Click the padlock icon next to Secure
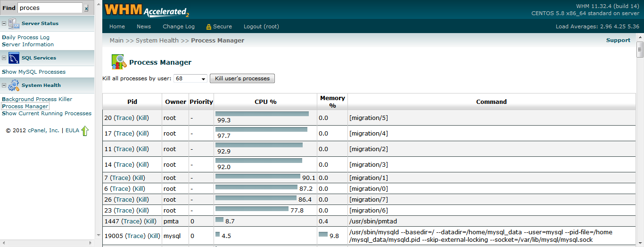This screenshot has width=644, height=247. pyautogui.click(x=209, y=27)
